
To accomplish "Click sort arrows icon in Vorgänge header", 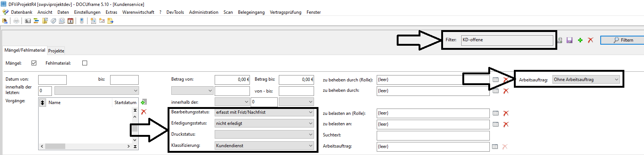I will click(43, 103).
